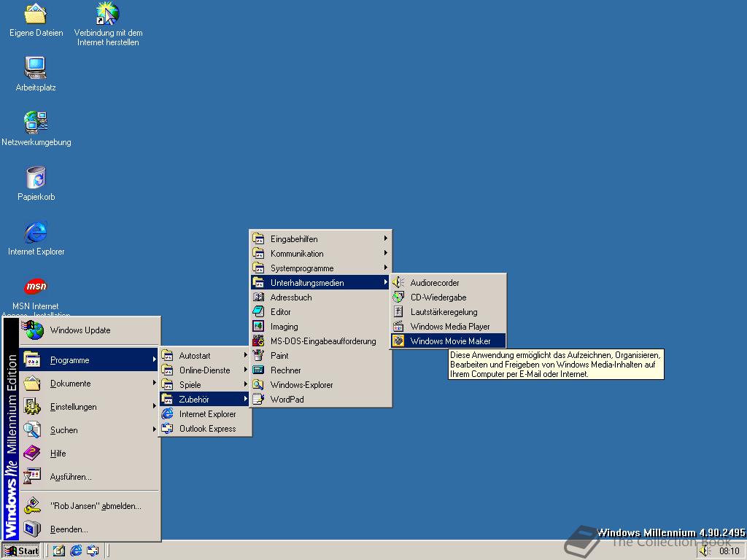Click the clock showing 08:10
Viewport: 747px width, 560px height.
729,551
